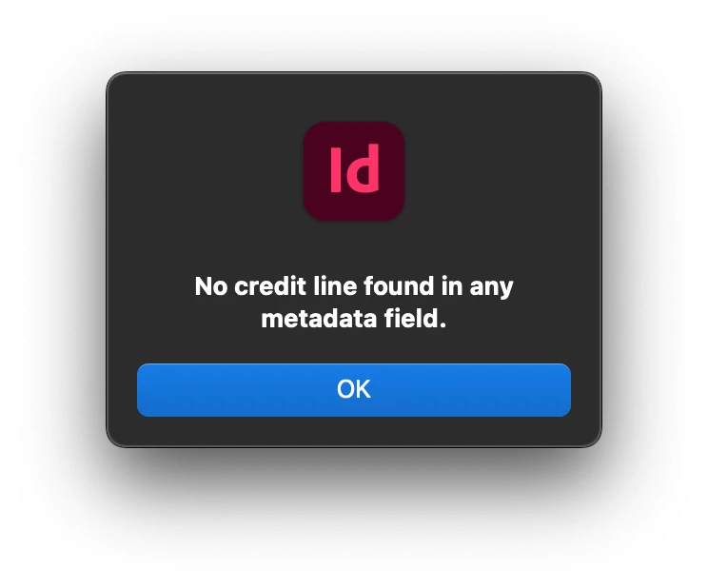Click the word 'metadata' in the alert

click(319, 319)
